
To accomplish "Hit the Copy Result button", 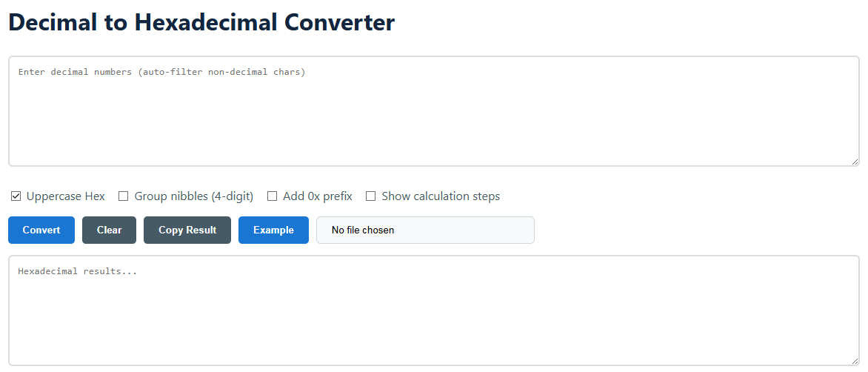I will tap(187, 230).
